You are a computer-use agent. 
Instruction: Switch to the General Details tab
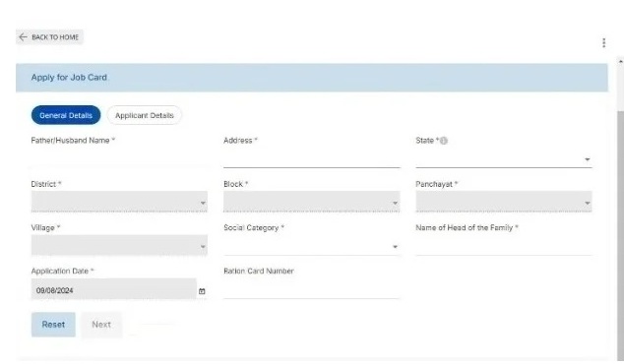[66, 115]
